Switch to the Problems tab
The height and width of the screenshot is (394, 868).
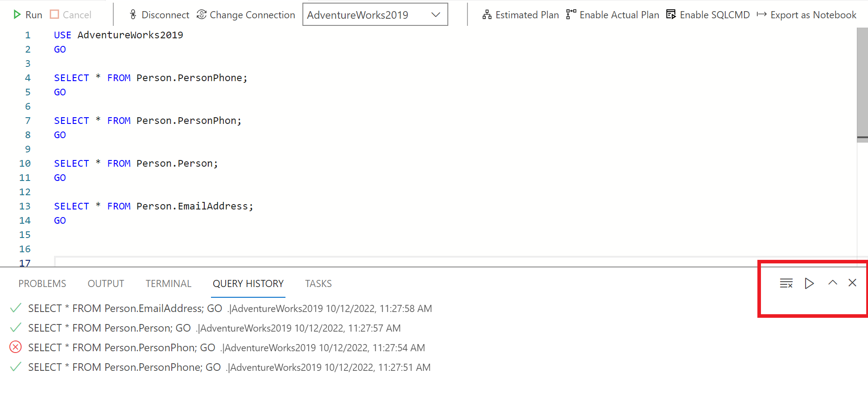click(42, 283)
